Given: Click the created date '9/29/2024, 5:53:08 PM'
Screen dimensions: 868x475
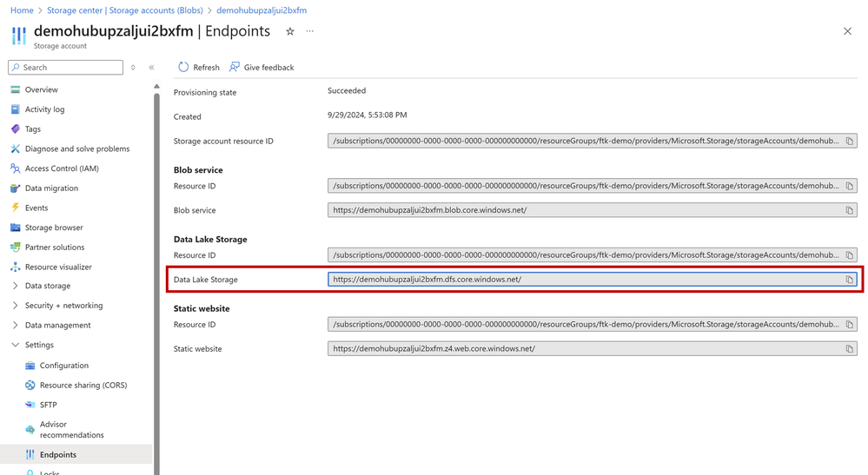Looking at the screenshot, I should click(367, 115).
